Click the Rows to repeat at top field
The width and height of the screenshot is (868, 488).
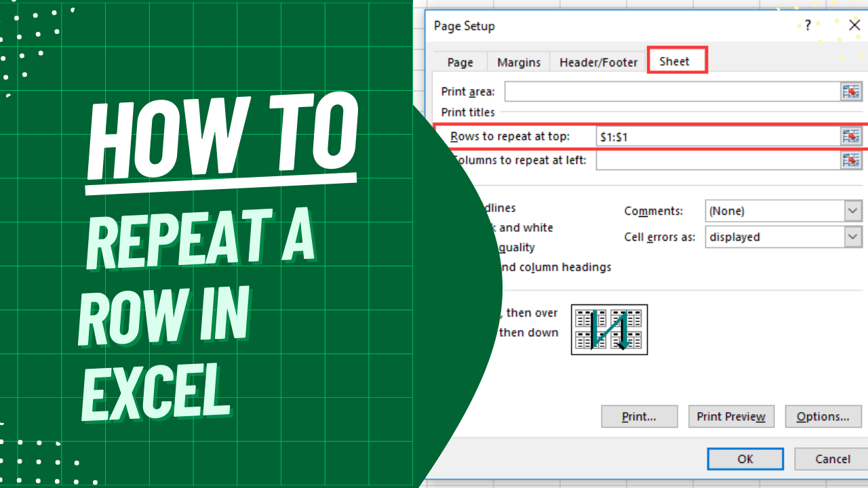(x=718, y=136)
